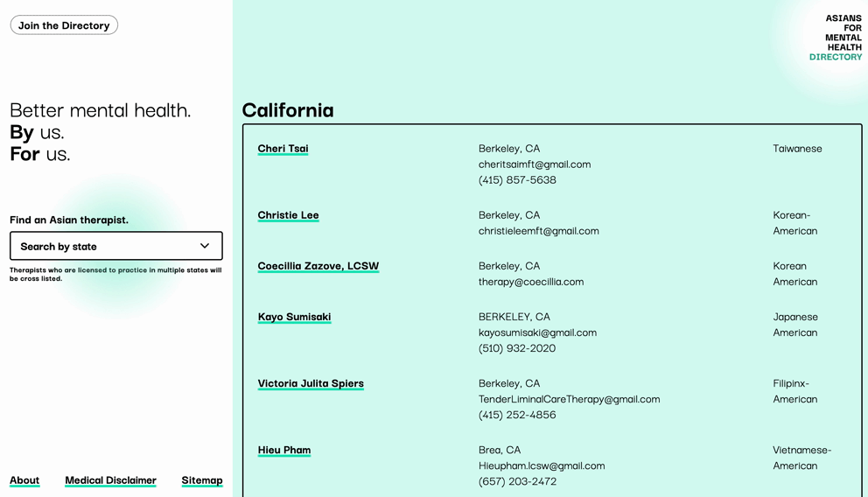868x497 pixels.
Task: Open Hieu Pham's therapist page
Action: [x=284, y=450]
